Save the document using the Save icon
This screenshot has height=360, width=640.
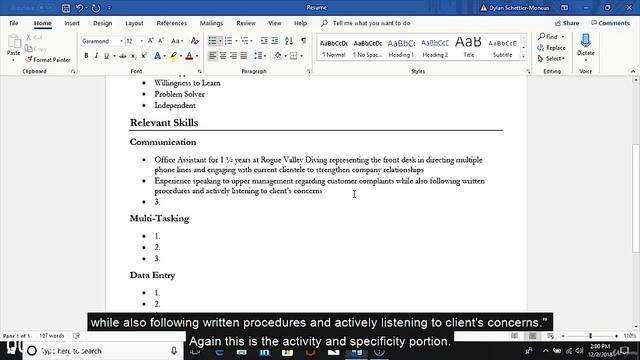(66, 8)
